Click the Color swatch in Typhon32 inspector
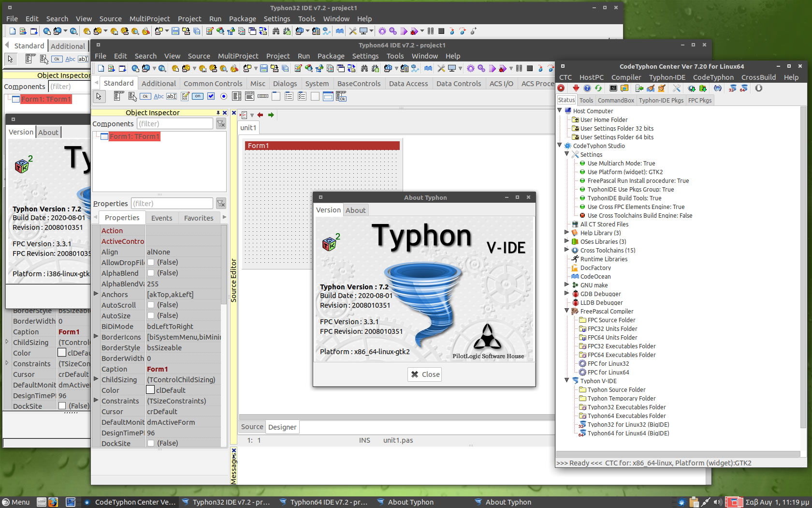The width and height of the screenshot is (812, 508). coord(62,353)
